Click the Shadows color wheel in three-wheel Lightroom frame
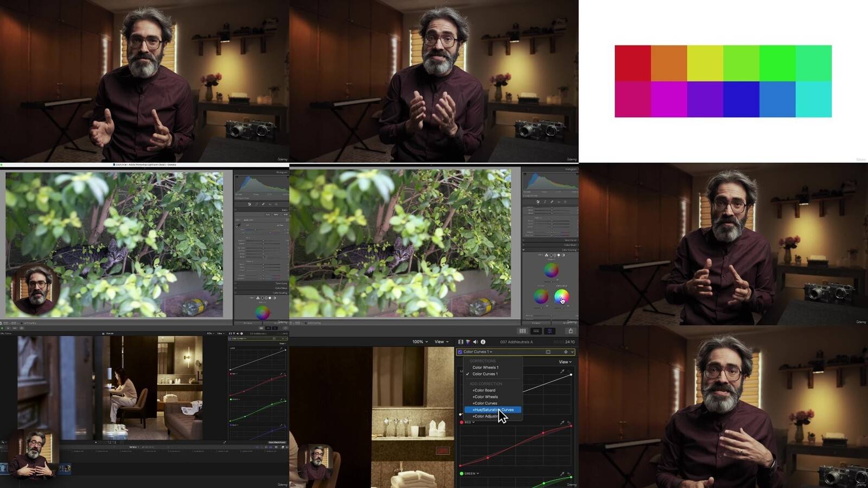The image size is (868, 488). 541,296
